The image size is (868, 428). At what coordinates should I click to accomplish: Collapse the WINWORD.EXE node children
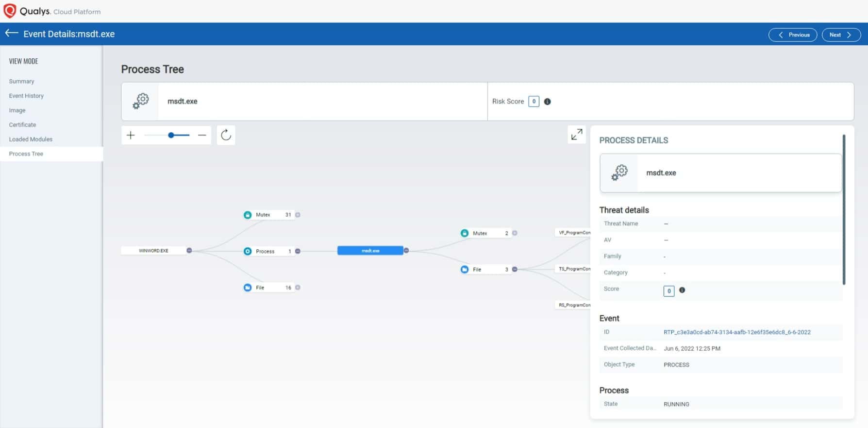189,251
